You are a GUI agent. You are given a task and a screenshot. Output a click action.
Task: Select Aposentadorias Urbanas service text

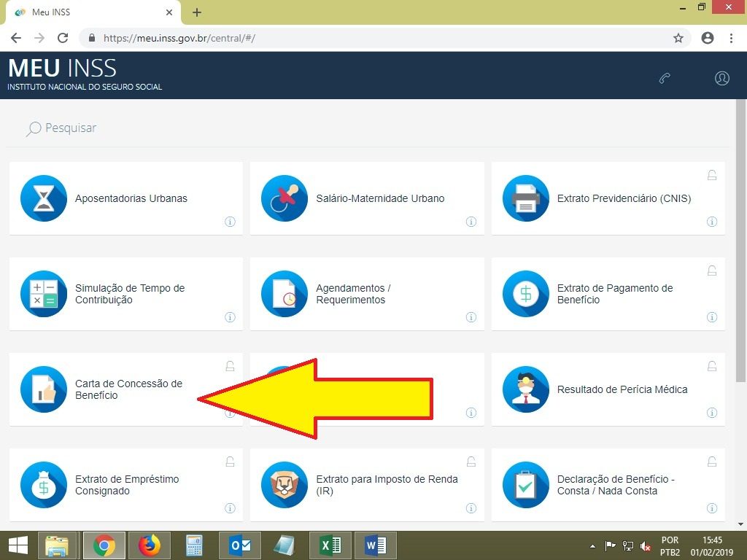(x=131, y=198)
